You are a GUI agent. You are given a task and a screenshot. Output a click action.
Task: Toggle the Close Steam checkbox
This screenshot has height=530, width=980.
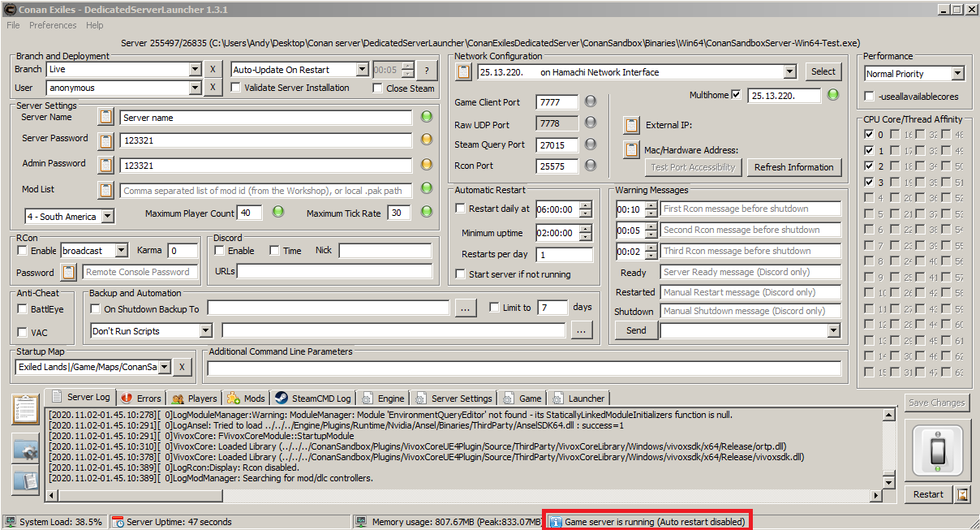coord(378,88)
